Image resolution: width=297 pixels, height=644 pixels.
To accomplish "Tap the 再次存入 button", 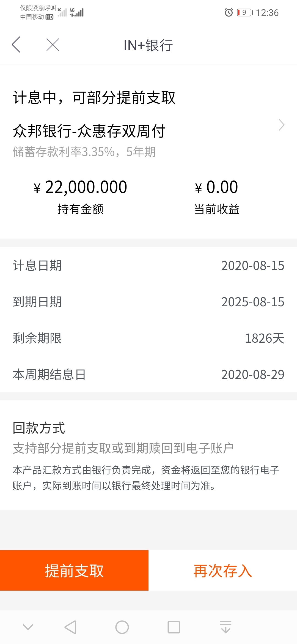I will (x=223, y=570).
